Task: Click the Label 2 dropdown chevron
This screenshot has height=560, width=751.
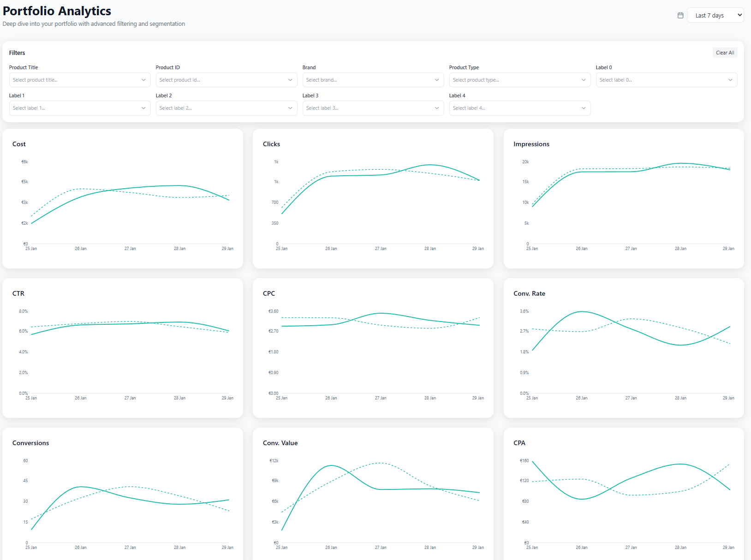Action: tap(290, 108)
